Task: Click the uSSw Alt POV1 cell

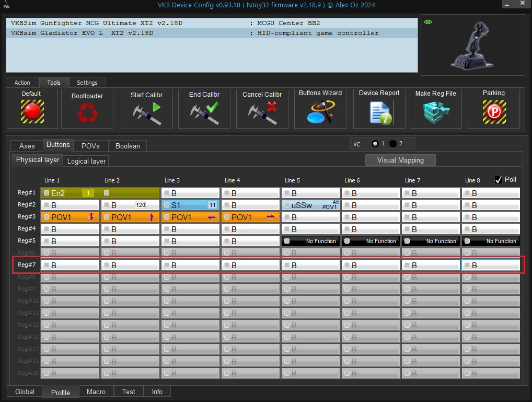Action: (x=310, y=205)
